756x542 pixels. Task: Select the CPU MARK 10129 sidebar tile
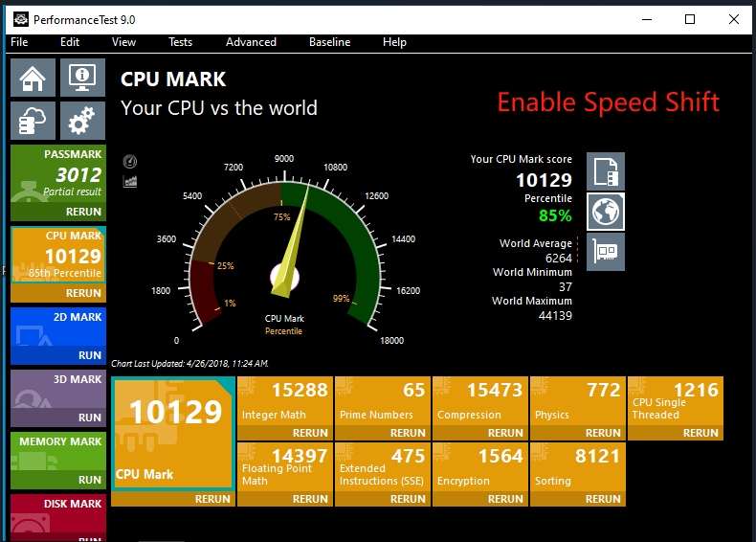(x=58, y=255)
